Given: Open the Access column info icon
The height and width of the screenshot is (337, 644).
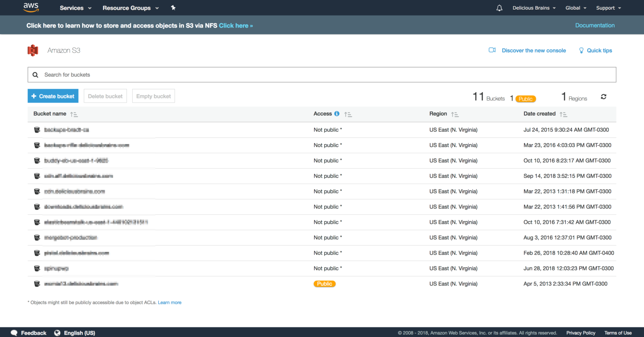Looking at the screenshot, I should [337, 113].
